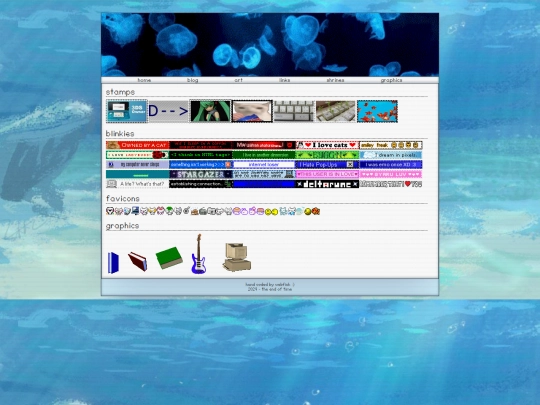Click the white cat face stamp
The image size is (540, 405).
tap(252, 111)
